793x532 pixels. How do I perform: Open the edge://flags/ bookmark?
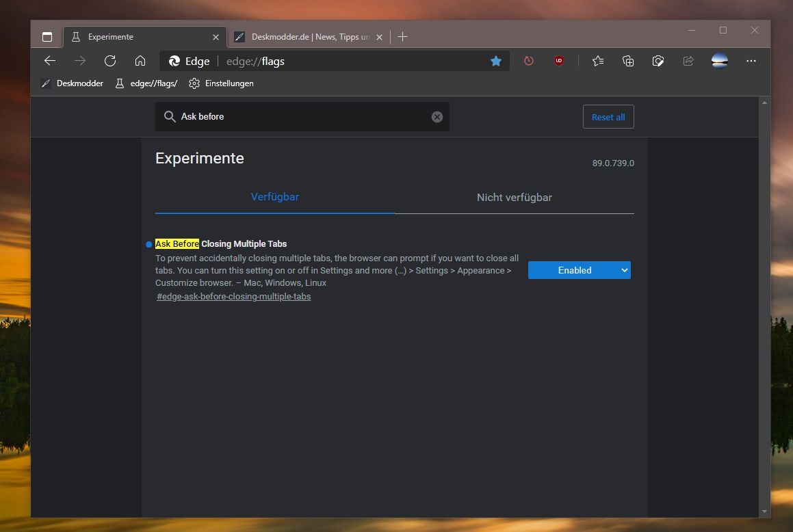click(146, 83)
